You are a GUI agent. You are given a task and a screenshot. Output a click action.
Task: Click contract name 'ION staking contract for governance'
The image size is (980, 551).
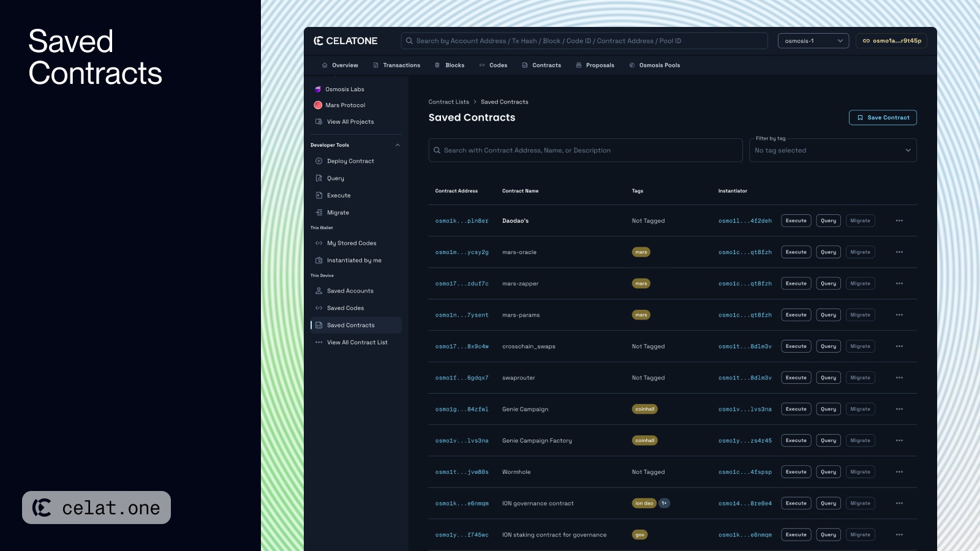(554, 534)
